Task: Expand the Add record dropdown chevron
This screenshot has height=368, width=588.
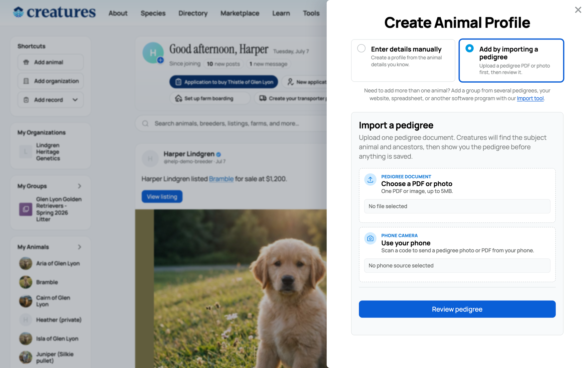Action: pos(75,100)
